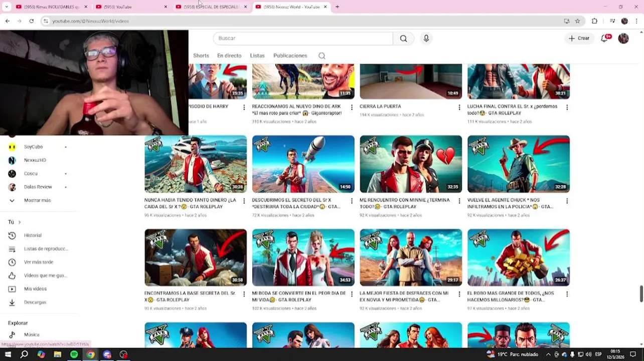Open Windows taskbar search
This screenshot has height=361, width=644.
coord(24,354)
